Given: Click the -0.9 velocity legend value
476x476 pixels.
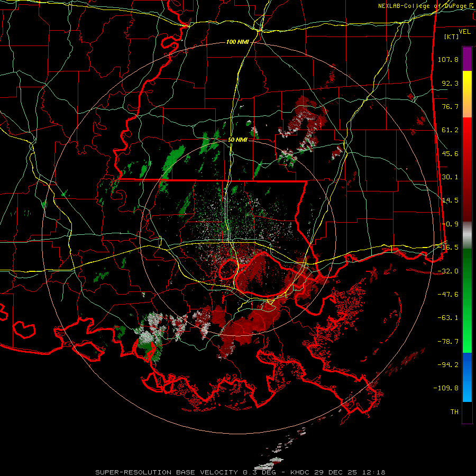Looking at the screenshot, I should [450, 224].
